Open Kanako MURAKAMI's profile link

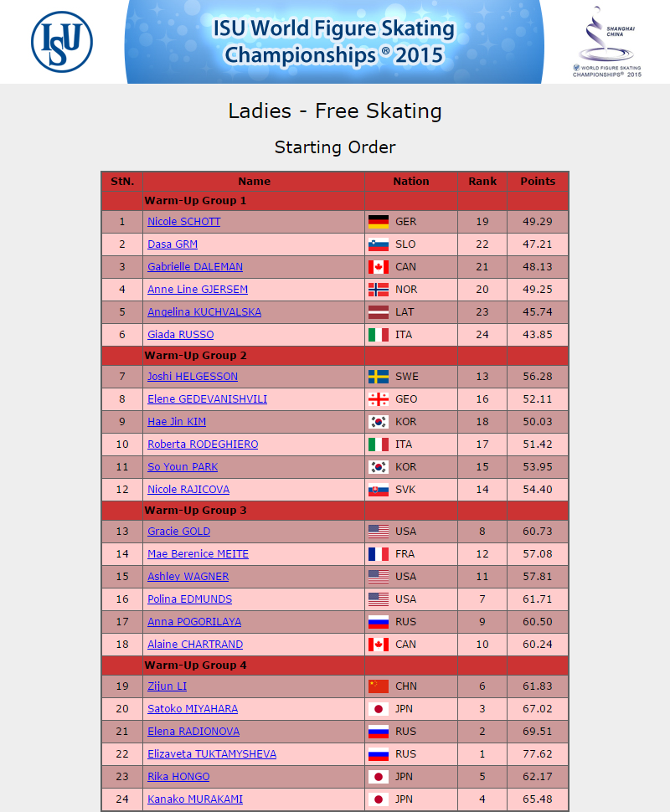(195, 799)
